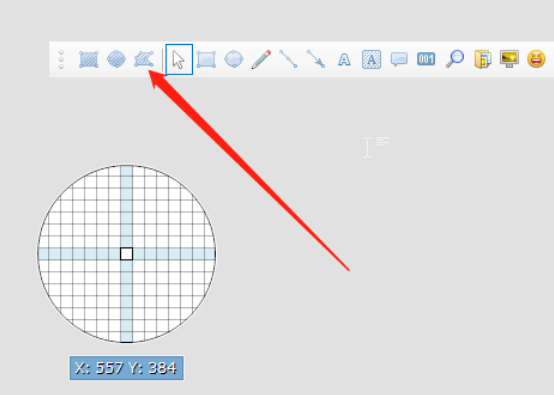The height and width of the screenshot is (395, 554).
Task: Open the image file folder icon
Action: (x=482, y=59)
